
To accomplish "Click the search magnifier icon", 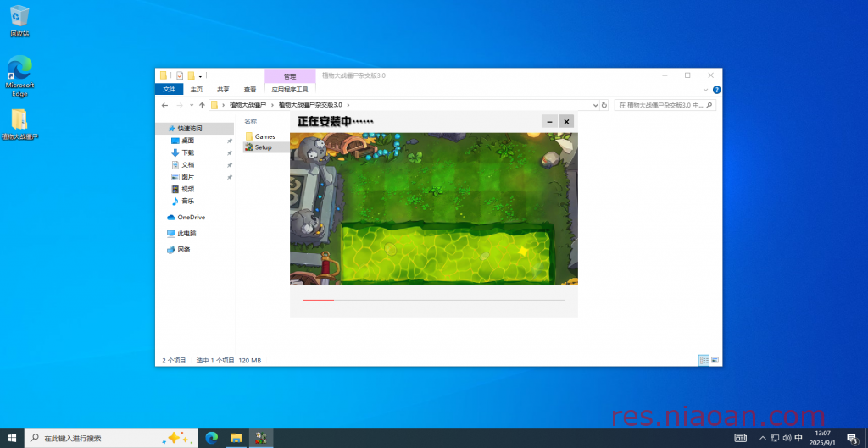I will pos(709,105).
